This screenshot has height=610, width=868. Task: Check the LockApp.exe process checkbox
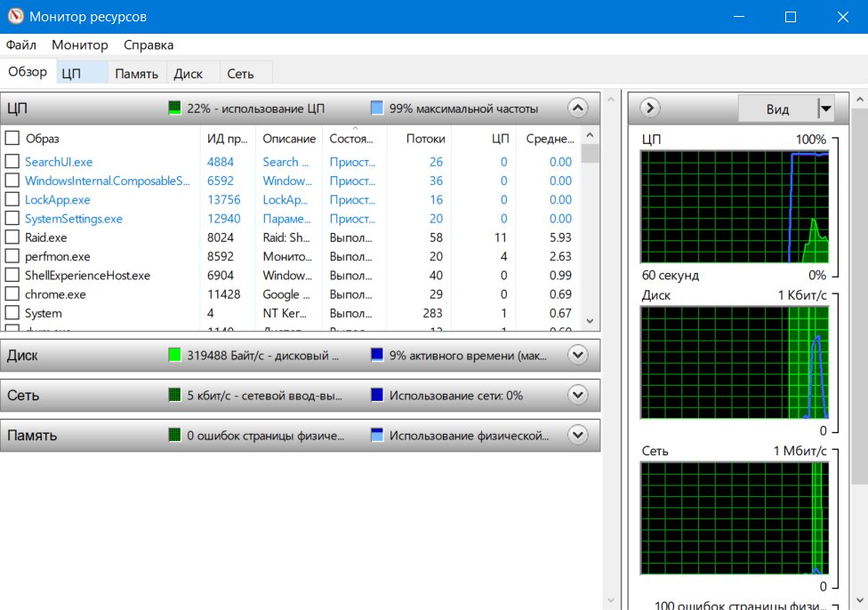click(x=12, y=199)
